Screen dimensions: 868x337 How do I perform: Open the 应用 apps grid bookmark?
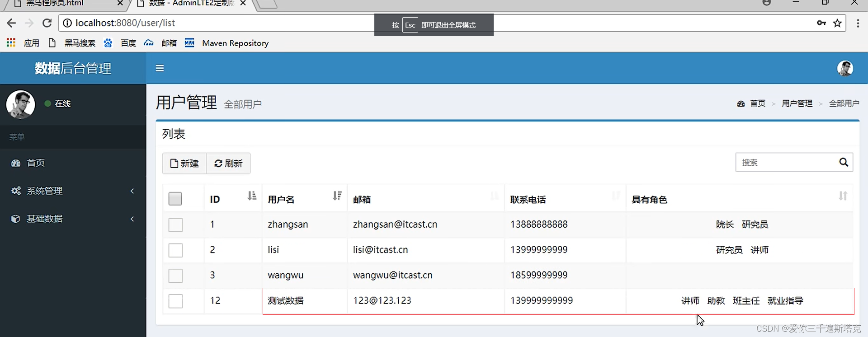pyautogui.click(x=11, y=42)
